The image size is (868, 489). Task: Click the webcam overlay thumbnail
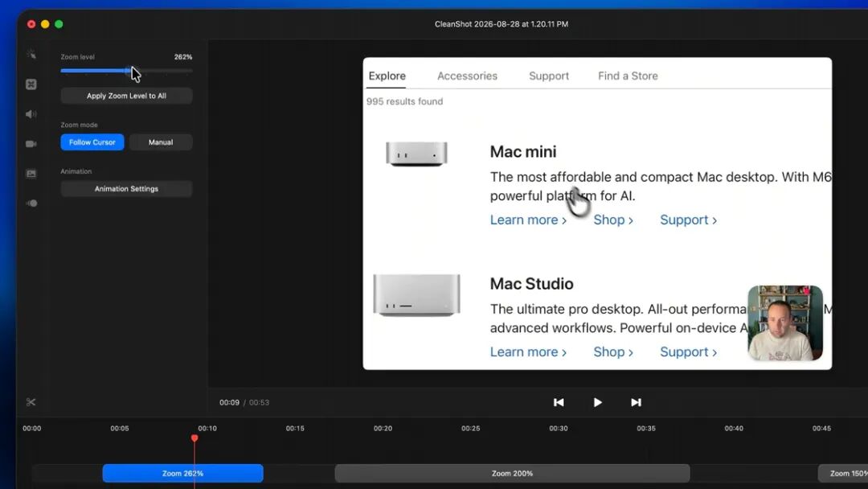pos(785,323)
